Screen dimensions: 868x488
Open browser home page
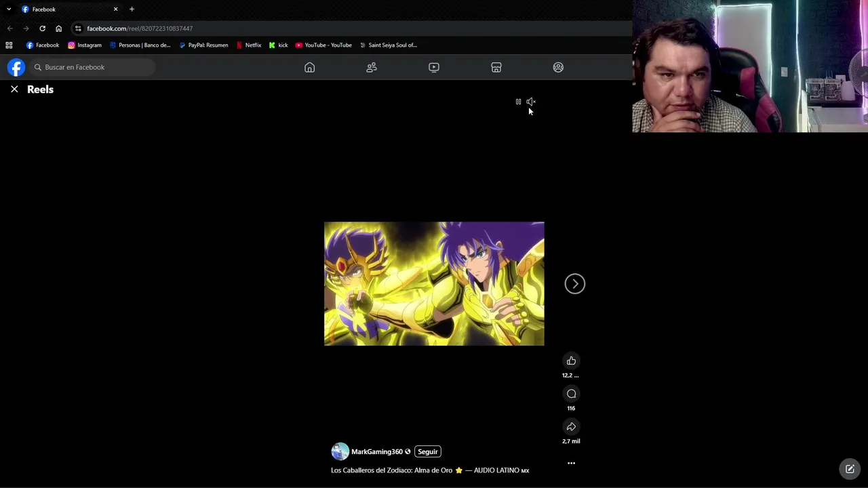58,28
